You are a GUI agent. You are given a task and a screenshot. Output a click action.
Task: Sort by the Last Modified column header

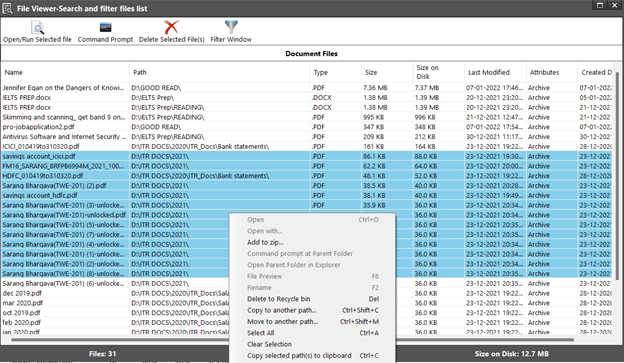489,72
